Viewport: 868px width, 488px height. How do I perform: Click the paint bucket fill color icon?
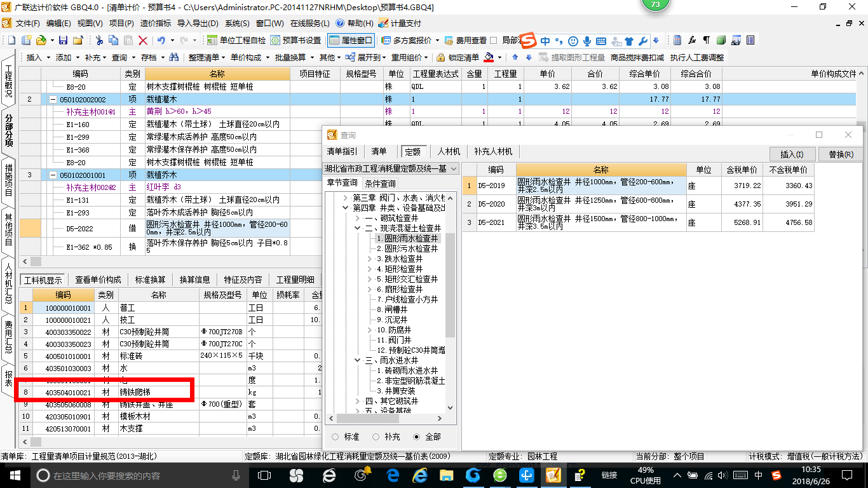coord(488,57)
